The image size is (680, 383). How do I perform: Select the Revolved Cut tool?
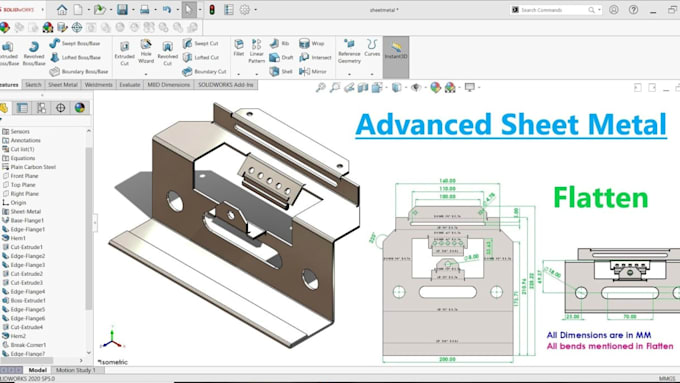[x=167, y=53]
